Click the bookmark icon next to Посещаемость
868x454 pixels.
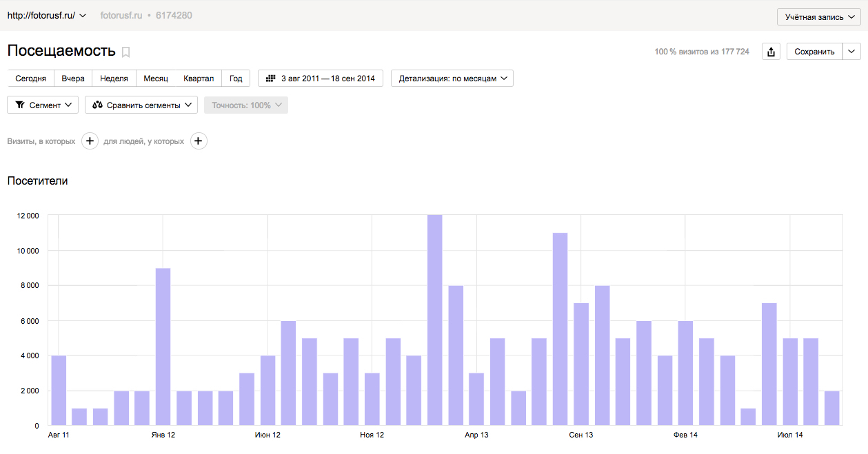pos(125,52)
